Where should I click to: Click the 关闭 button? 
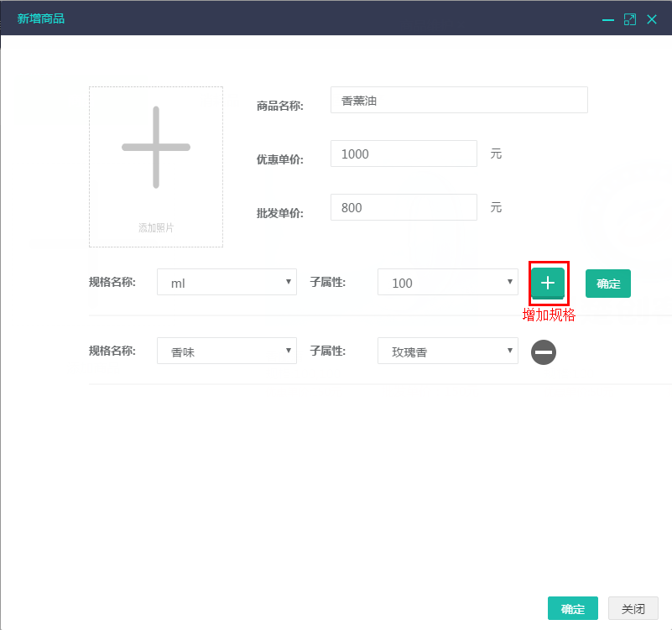633,608
